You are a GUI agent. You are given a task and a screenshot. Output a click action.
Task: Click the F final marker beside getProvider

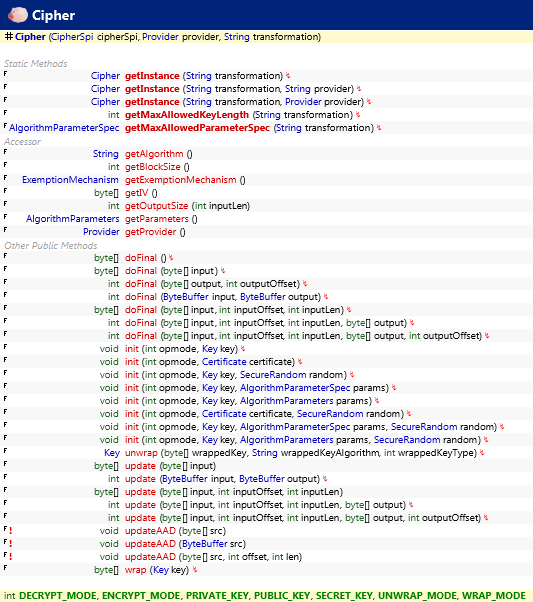pyautogui.click(x=5, y=230)
